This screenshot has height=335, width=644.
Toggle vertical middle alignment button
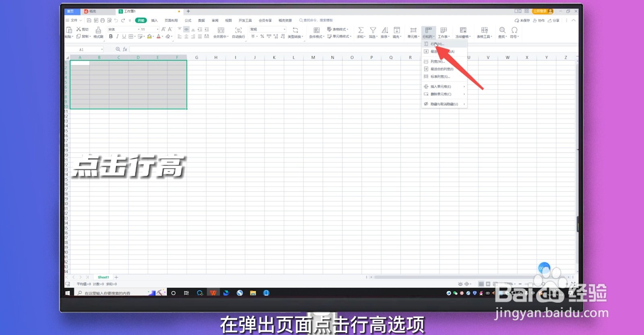click(186, 29)
